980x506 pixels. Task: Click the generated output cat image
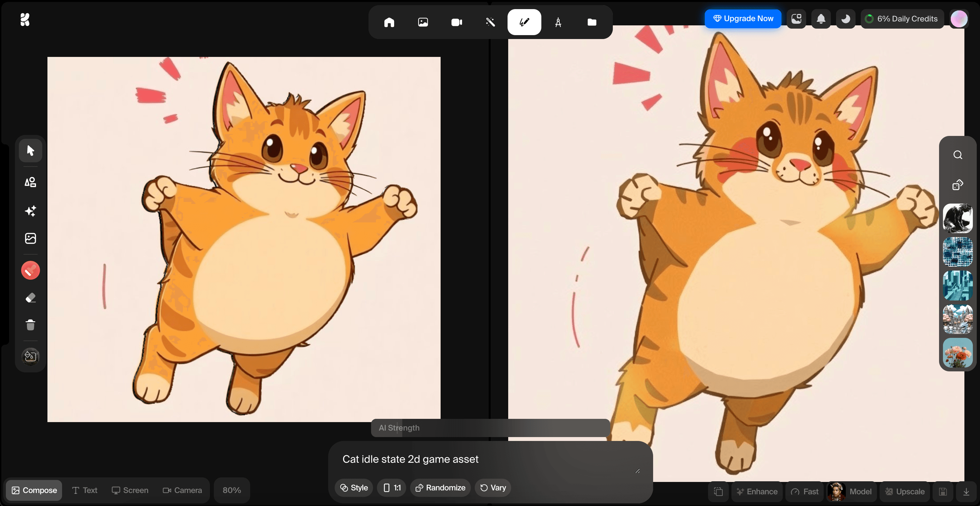click(736, 254)
